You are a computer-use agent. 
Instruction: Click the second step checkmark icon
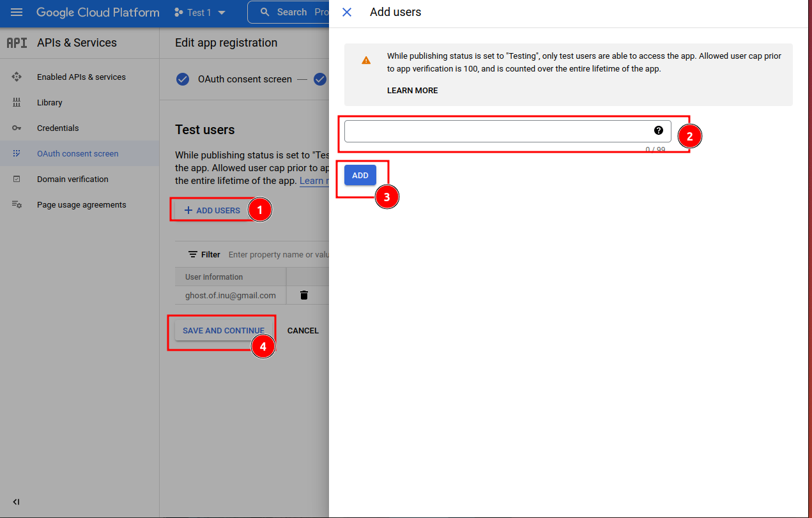click(x=320, y=79)
